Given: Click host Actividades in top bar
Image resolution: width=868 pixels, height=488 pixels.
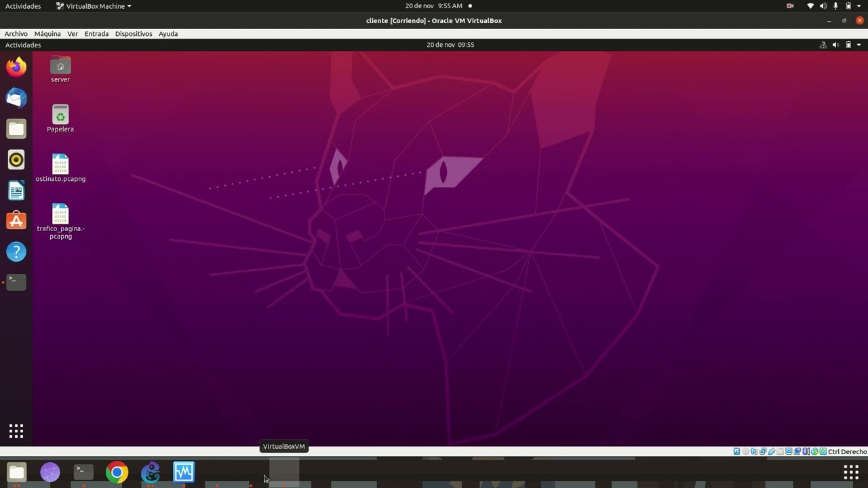Looking at the screenshot, I should point(23,6).
